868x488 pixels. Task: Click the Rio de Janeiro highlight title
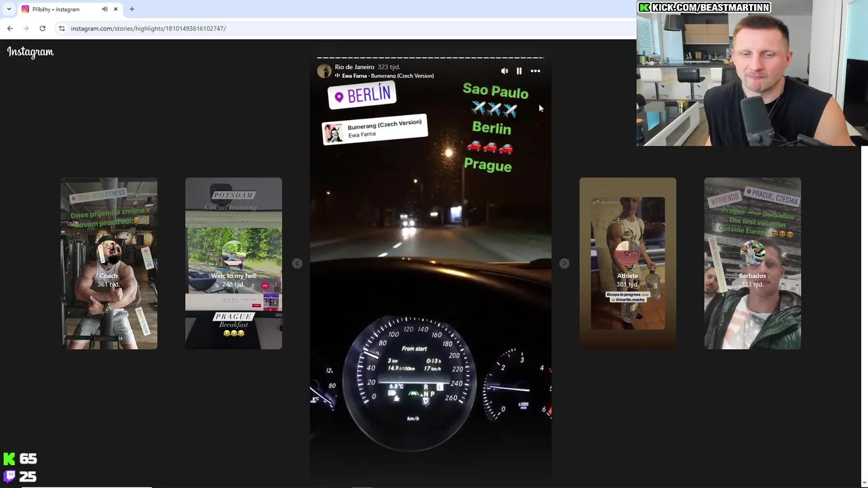point(355,67)
